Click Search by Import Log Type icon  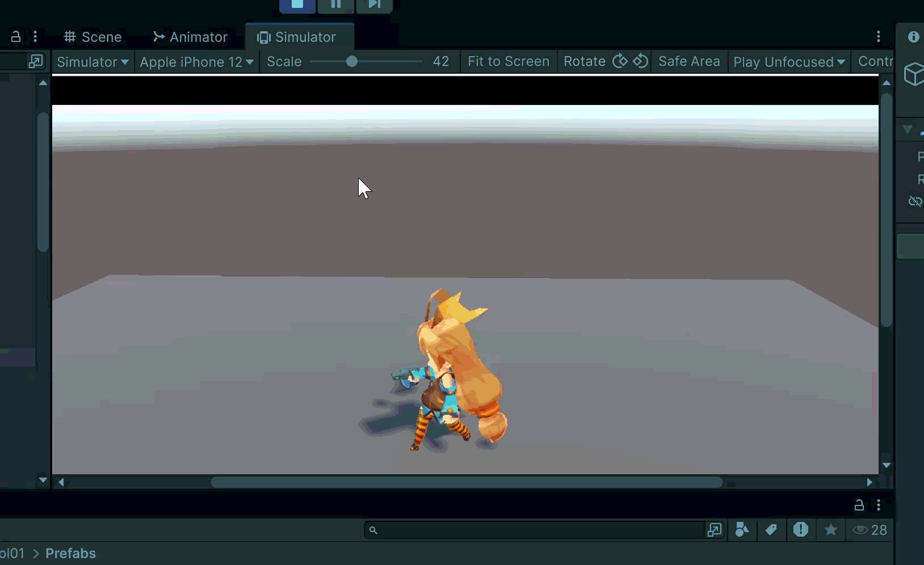tap(801, 530)
